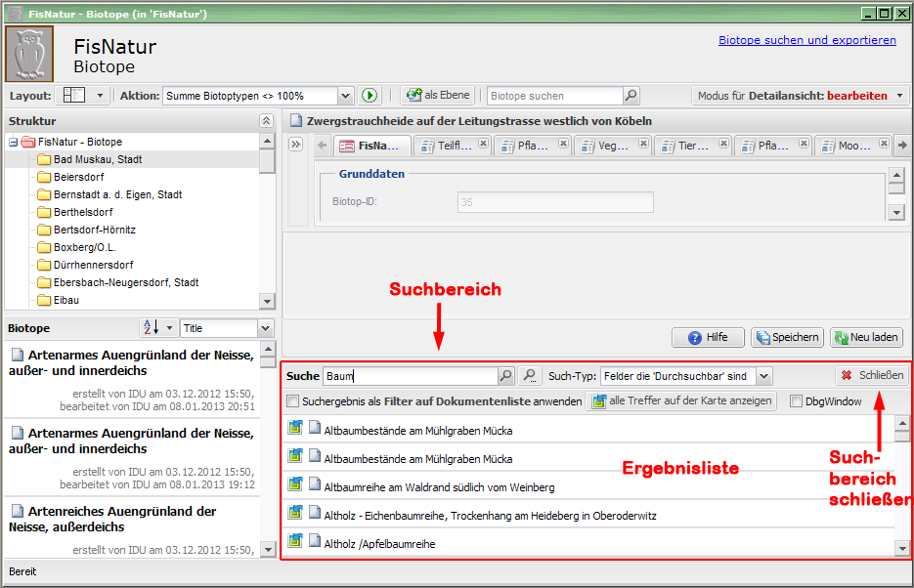Collapse the FisNatur - Biotope tree node

pos(14,142)
